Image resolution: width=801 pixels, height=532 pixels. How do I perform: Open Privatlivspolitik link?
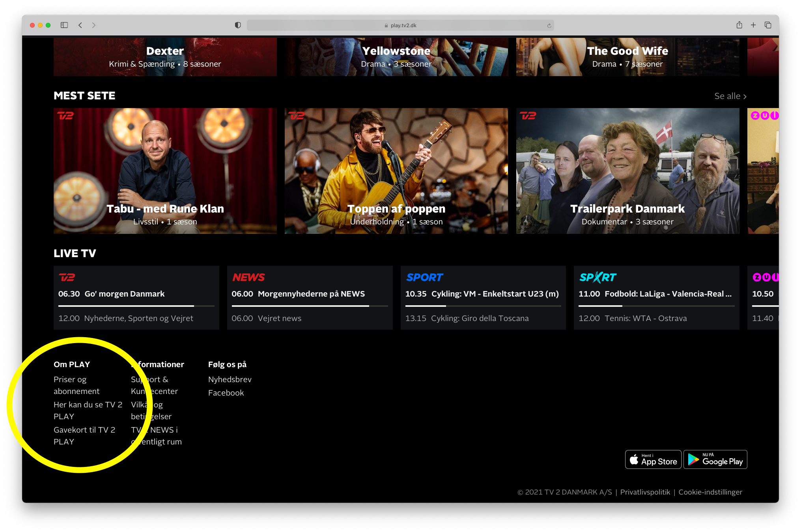[x=645, y=492]
